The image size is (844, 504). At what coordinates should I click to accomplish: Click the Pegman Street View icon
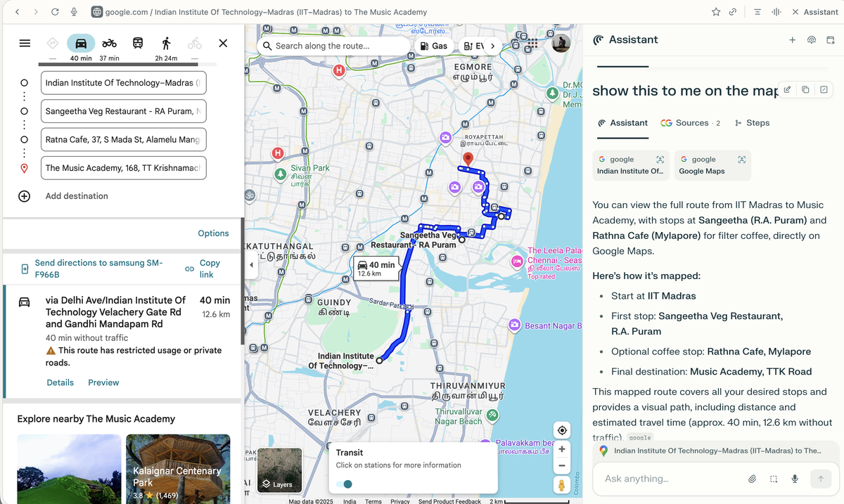(561, 485)
